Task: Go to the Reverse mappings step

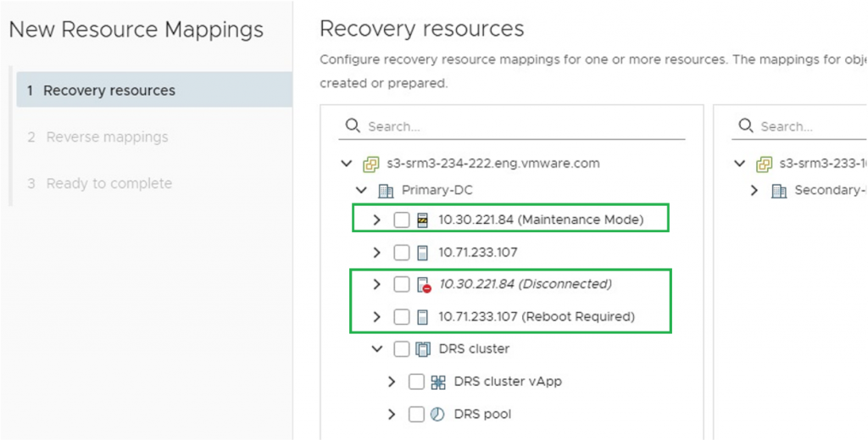Action: 107,136
